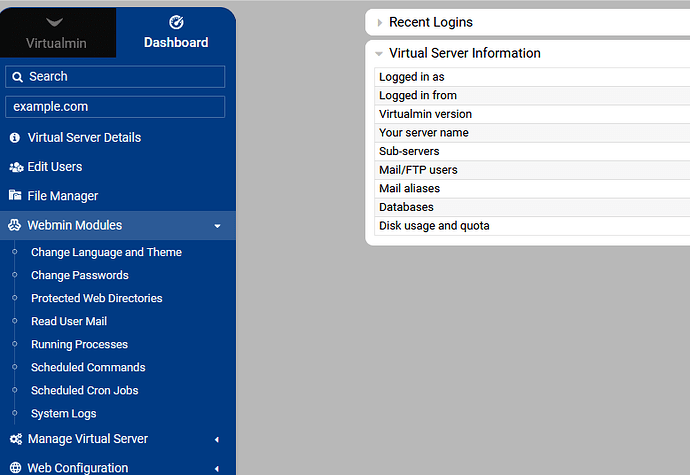
Task: Click the Dashboard speedometer icon
Action: click(176, 22)
